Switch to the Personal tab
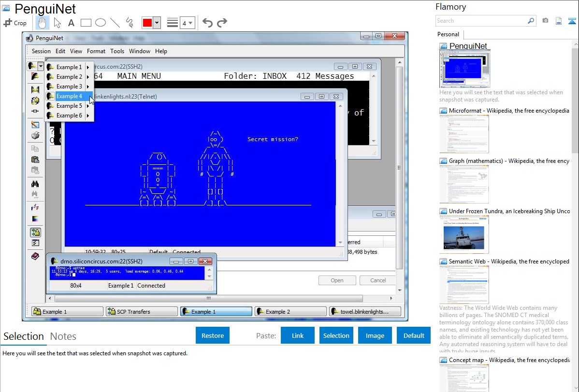This screenshot has height=392, width=579. coord(449,34)
